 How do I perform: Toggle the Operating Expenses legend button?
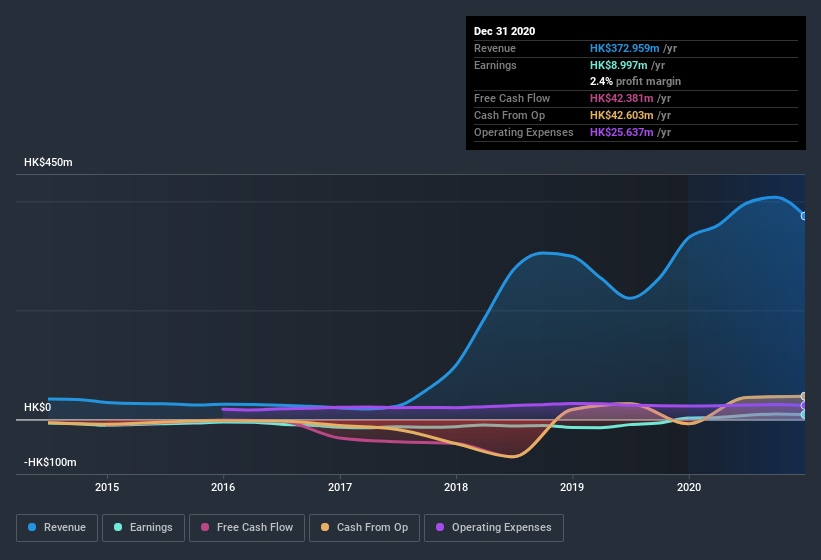(494, 528)
